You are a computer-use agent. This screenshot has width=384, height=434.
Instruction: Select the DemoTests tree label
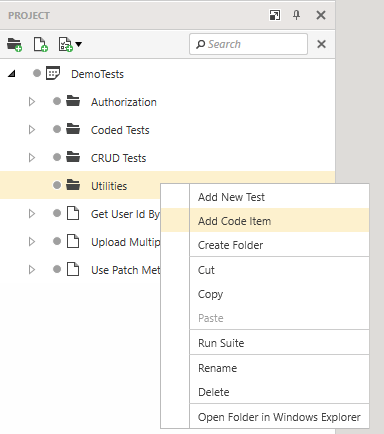[x=97, y=74]
